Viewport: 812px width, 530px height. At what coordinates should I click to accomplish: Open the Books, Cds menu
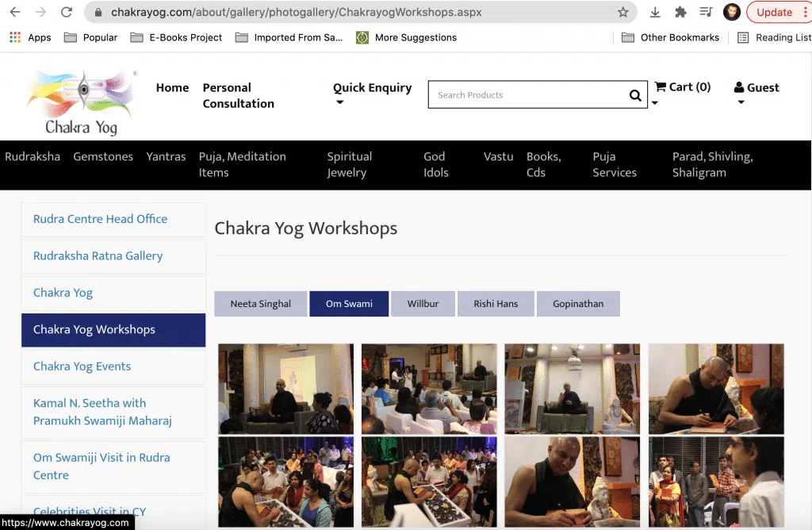544,164
